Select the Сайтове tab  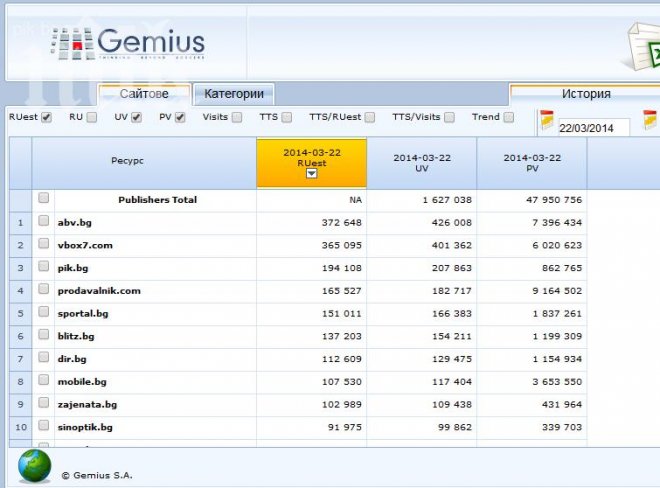pyautogui.click(x=144, y=94)
